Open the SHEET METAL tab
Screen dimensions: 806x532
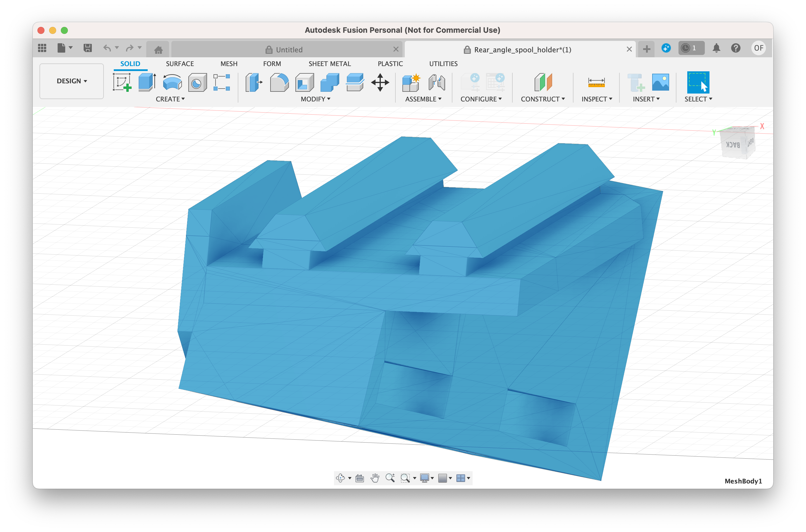[329, 64]
